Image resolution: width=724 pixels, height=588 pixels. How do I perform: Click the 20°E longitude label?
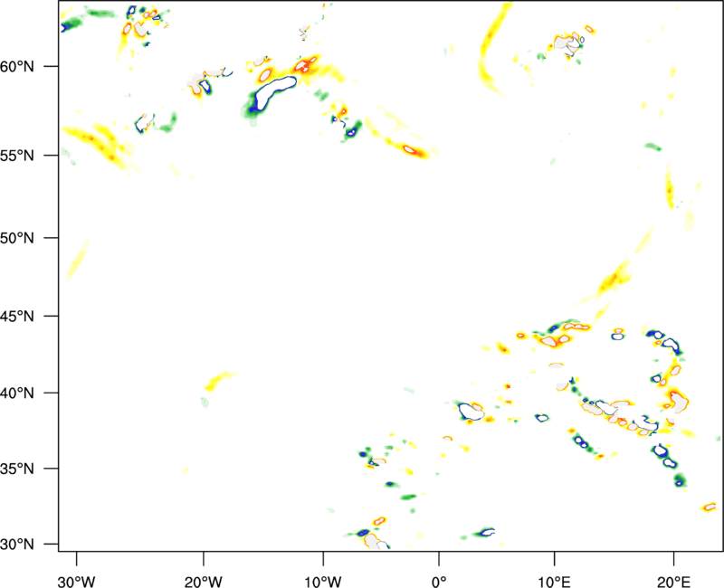[674, 582]
